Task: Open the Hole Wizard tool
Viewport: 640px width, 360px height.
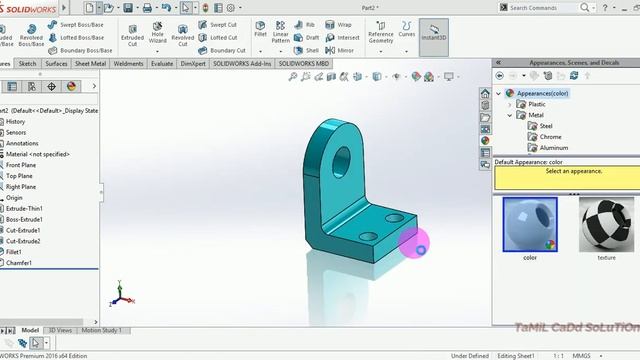Action: [x=158, y=33]
